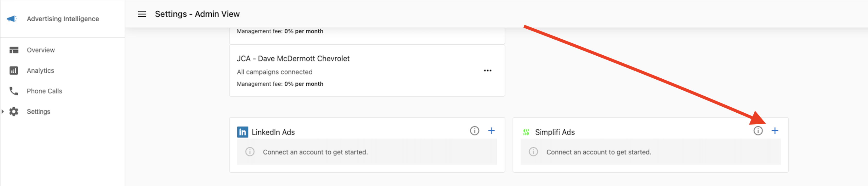Image resolution: width=868 pixels, height=186 pixels.
Task: Add a Simplifi Ads account with the plus button
Action: click(x=775, y=131)
